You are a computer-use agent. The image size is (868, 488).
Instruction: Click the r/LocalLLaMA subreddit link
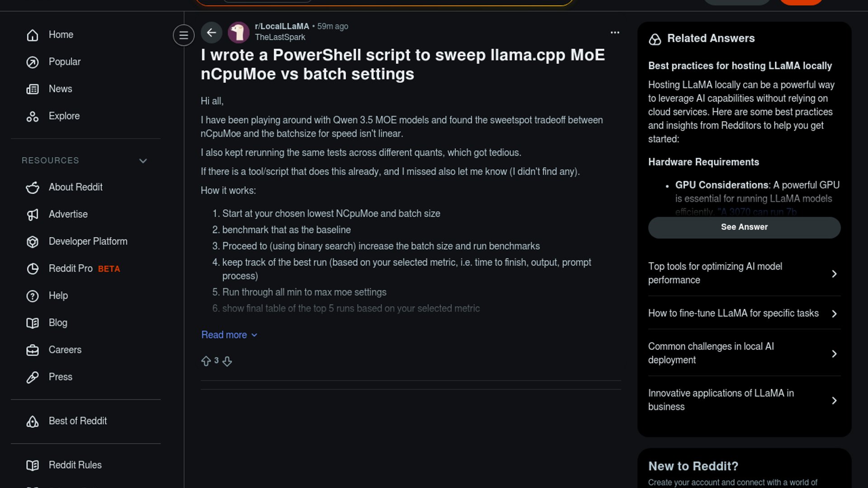click(x=282, y=26)
